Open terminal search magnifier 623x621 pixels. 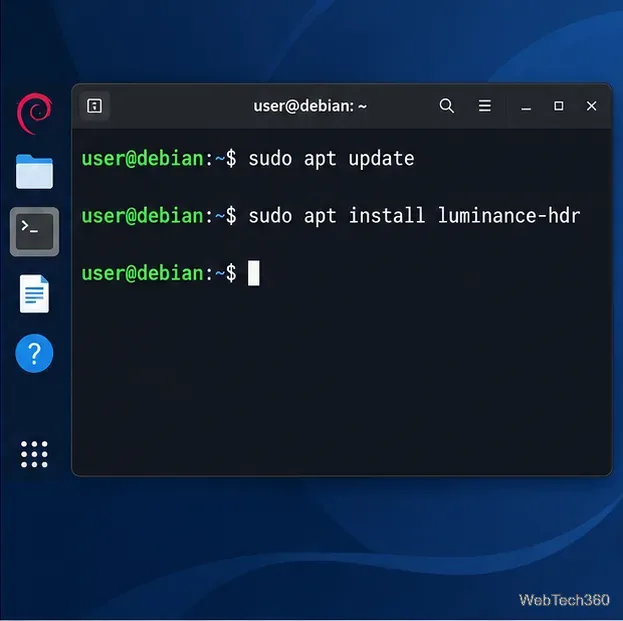(447, 106)
